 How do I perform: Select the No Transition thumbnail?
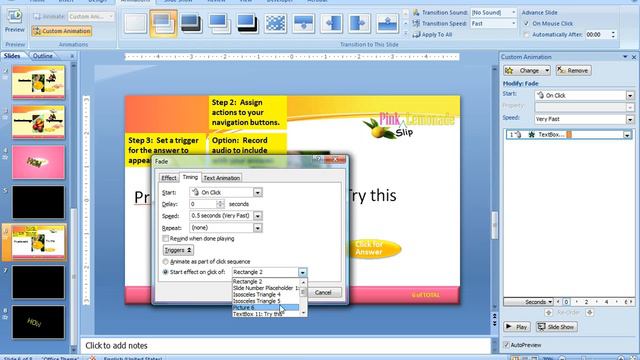point(136,24)
